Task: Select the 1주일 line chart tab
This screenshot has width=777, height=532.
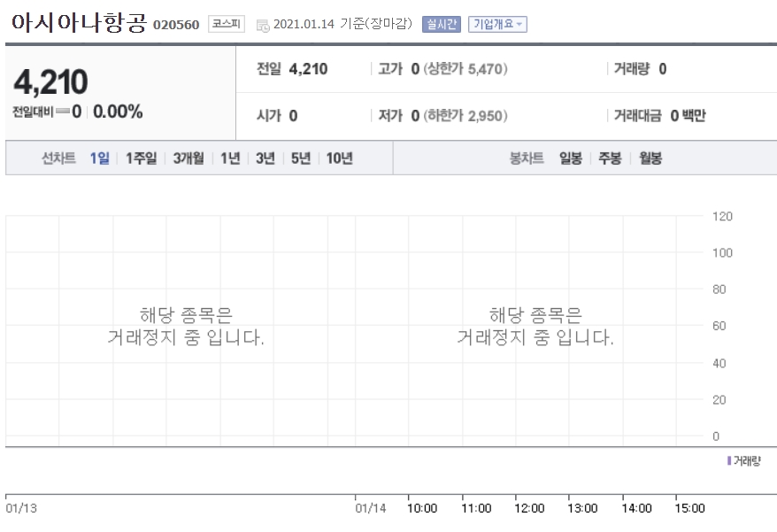Action: (x=141, y=158)
